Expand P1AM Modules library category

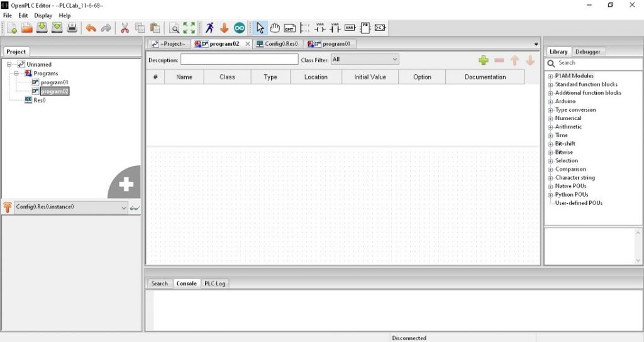[550, 76]
